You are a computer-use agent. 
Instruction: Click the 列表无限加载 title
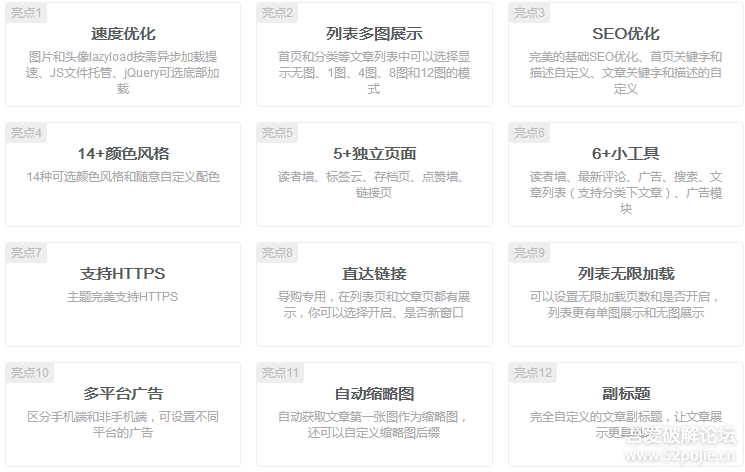pyautogui.click(x=625, y=274)
